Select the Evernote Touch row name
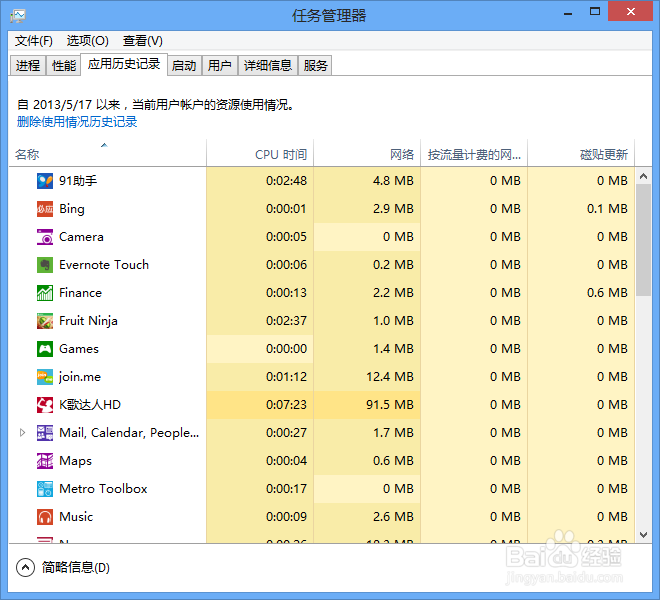The image size is (660, 600). tap(104, 265)
